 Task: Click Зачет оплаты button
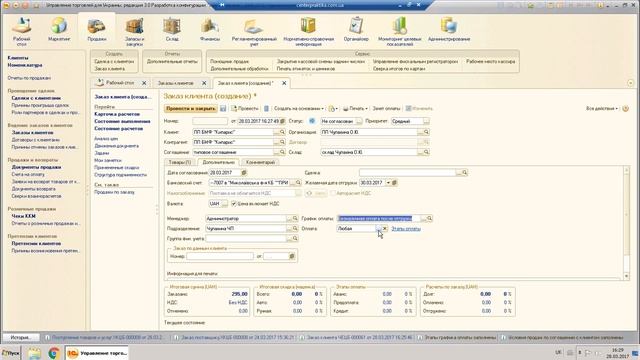386,109
